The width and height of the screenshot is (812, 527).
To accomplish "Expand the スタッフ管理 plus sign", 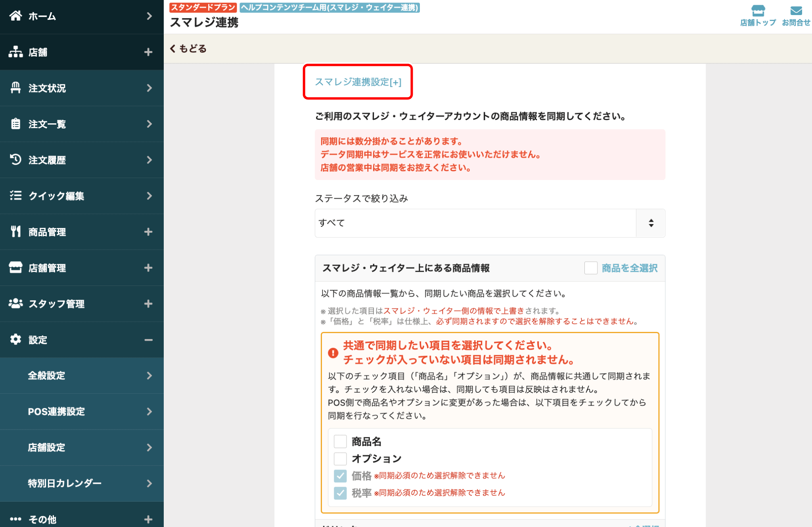I will tap(148, 304).
